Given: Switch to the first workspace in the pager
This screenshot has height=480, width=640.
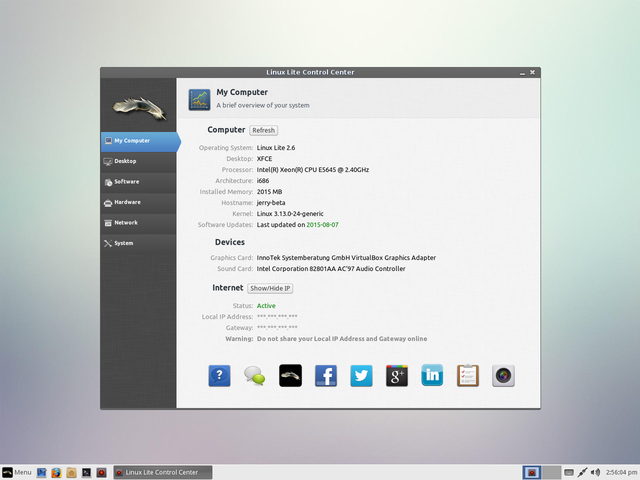Looking at the screenshot, I should [532, 472].
